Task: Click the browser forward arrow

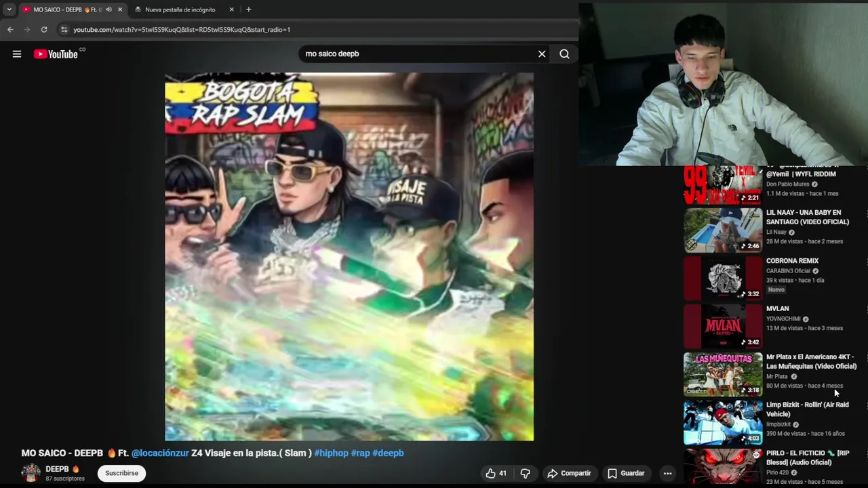Action: tap(27, 30)
